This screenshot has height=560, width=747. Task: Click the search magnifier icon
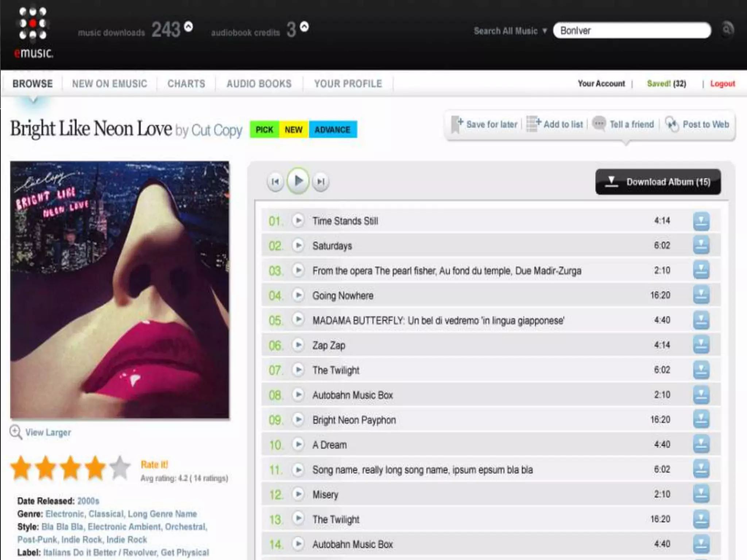[x=727, y=30]
